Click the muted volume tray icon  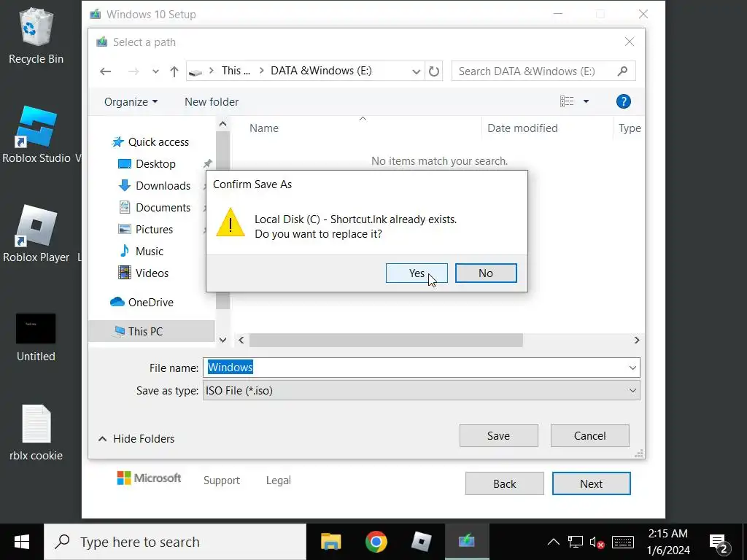(x=597, y=542)
